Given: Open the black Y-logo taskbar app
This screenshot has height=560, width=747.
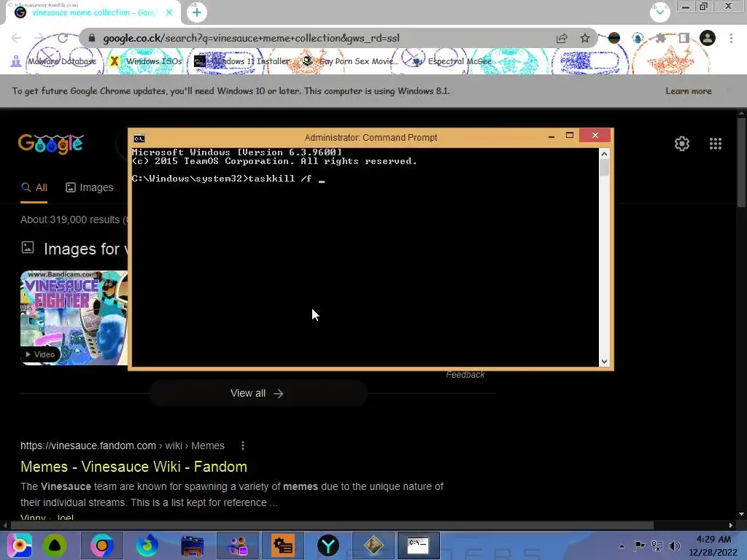Looking at the screenshot, I should 328,545.
